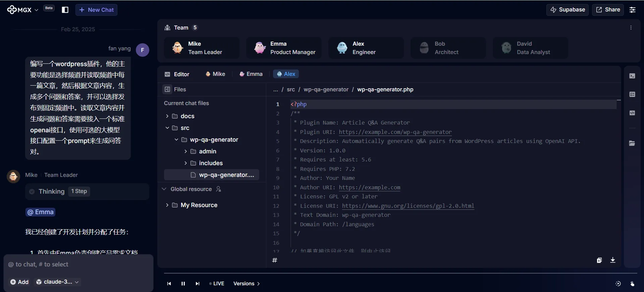Select the Mike Team Leader card
The height and width of the screenshot is (292, 644).
coord(202,48)
